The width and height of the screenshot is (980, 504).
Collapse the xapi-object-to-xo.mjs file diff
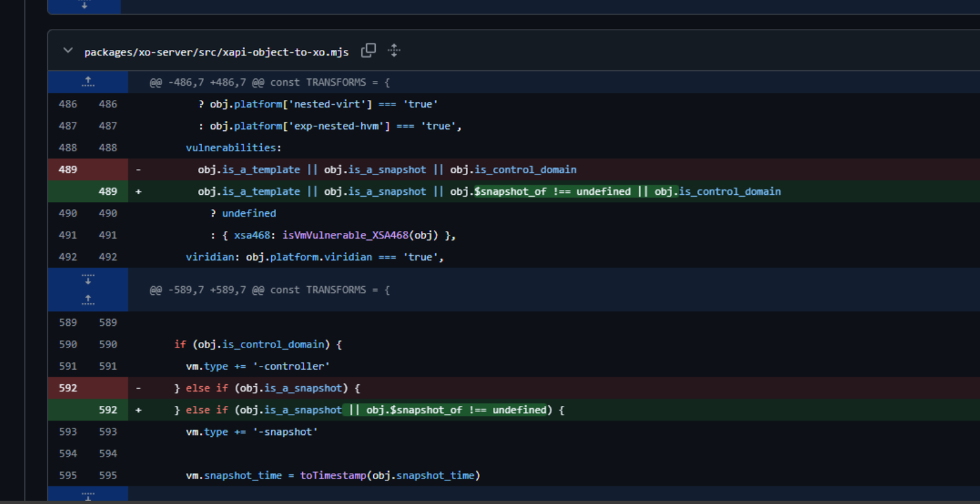click(68, 51)
